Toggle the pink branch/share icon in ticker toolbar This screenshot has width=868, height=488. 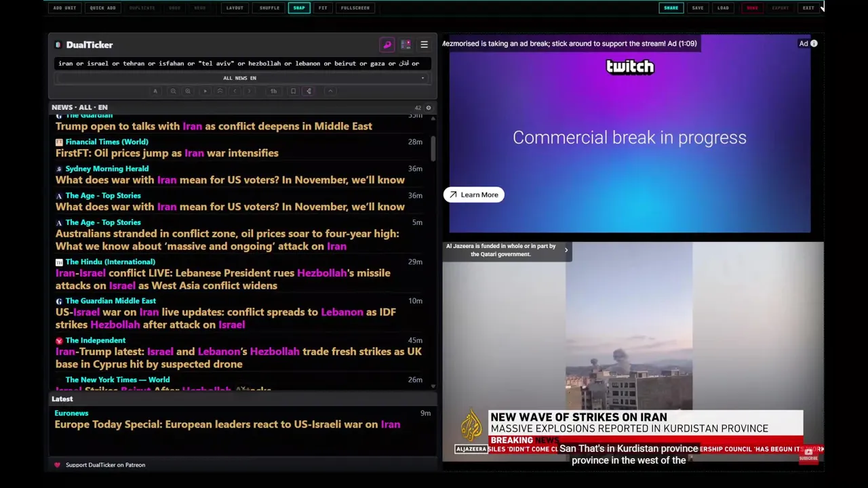tap(309, 91)
